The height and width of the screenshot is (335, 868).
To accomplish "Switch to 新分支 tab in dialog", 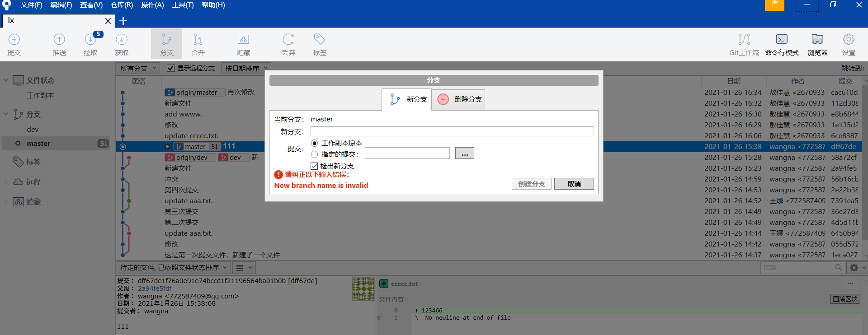I will (406, 99).
